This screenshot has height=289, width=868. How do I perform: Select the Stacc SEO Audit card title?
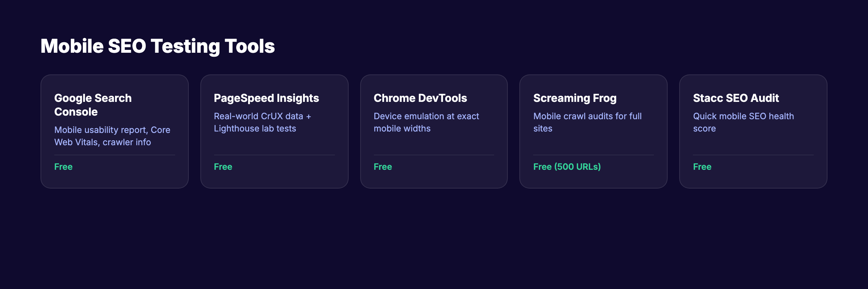[736, 98]
